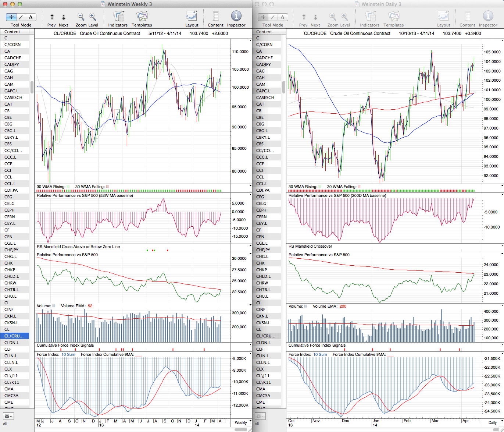Open the gear action menu below watchlist

coord(8,416)
